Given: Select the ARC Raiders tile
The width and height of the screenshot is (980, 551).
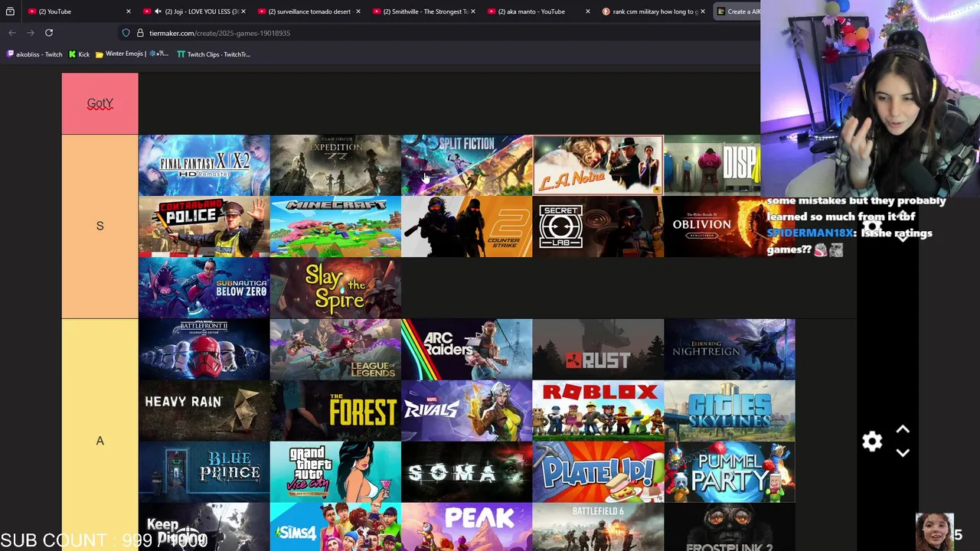Looking at the screenshot, I should click(x=467, y=350).
